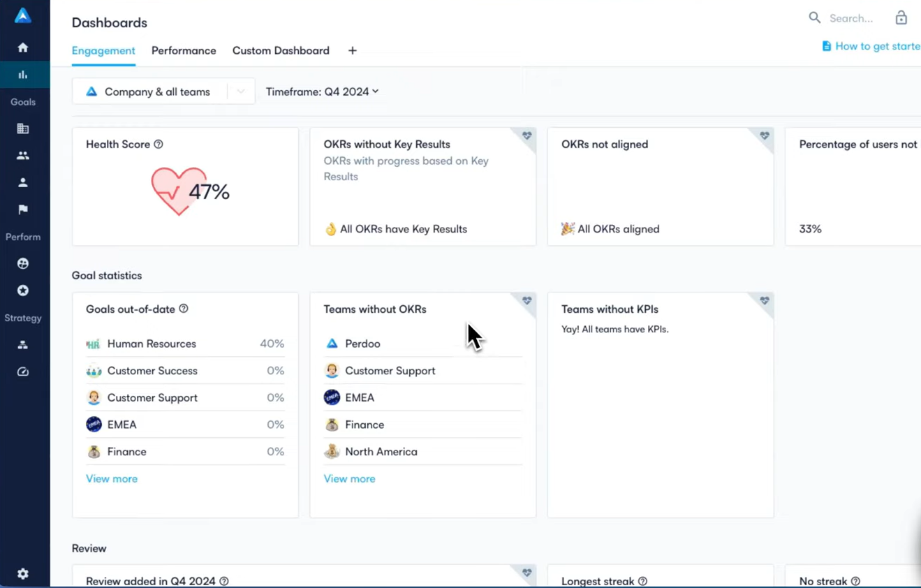Image resolution: width=921 pixels, height=588 pixels.
Task: Open the company grid icon under Goals
Action: 23,128
